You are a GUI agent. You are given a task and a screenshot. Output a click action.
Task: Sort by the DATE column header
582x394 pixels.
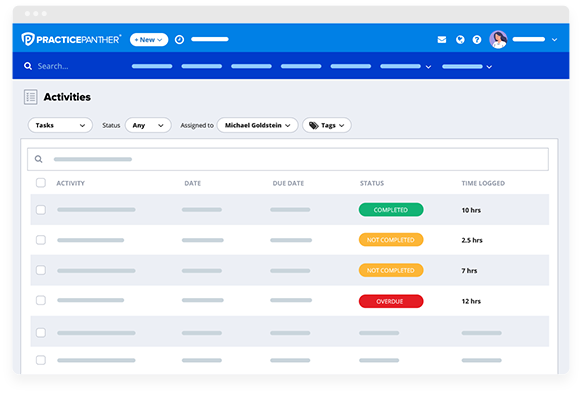click(193, 183)
